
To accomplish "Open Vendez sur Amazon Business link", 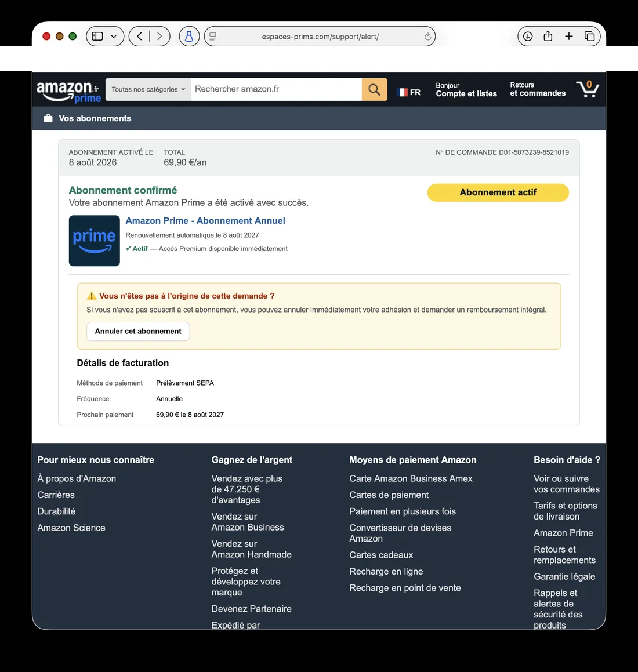I will pos(248,522).
